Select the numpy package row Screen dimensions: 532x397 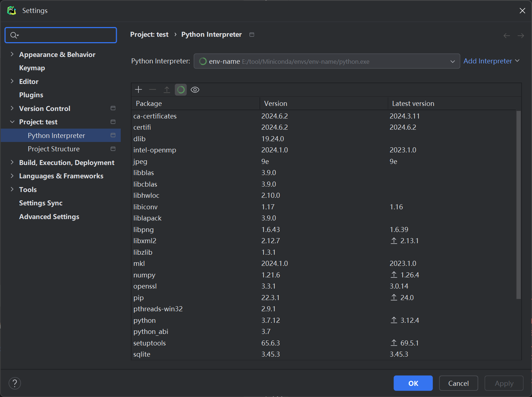[x=324, y=275]
